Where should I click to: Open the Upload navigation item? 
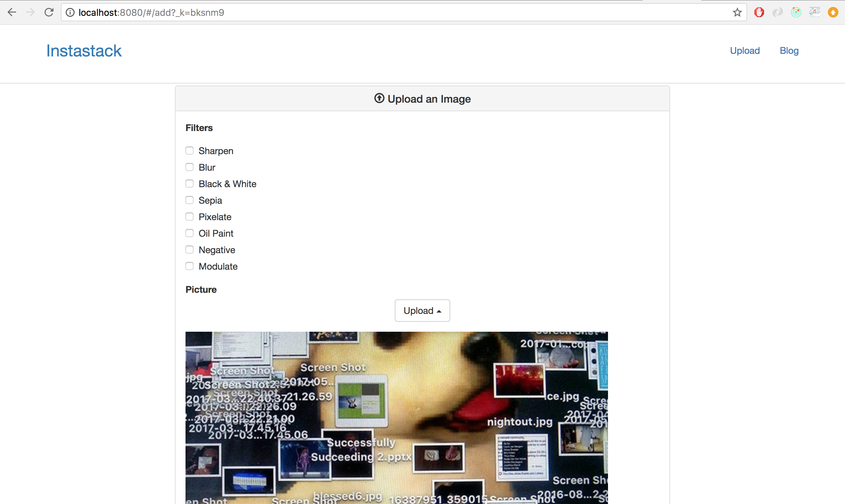744,50
